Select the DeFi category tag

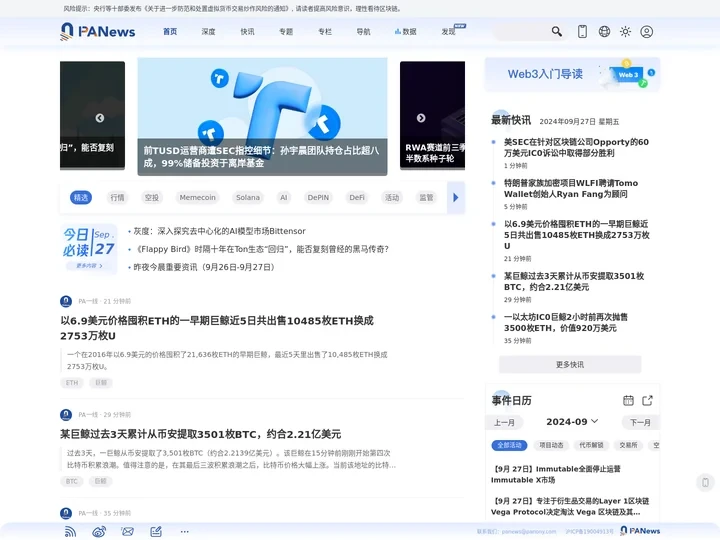(357, 197)
